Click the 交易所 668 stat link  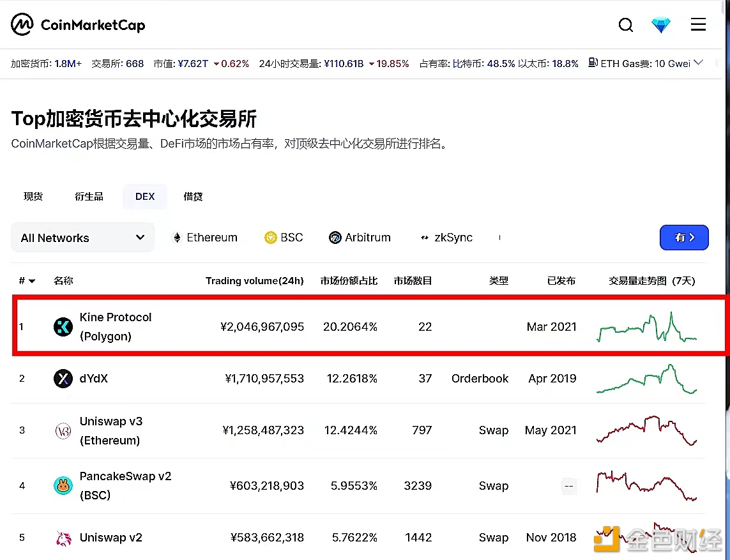click(118, 63)
